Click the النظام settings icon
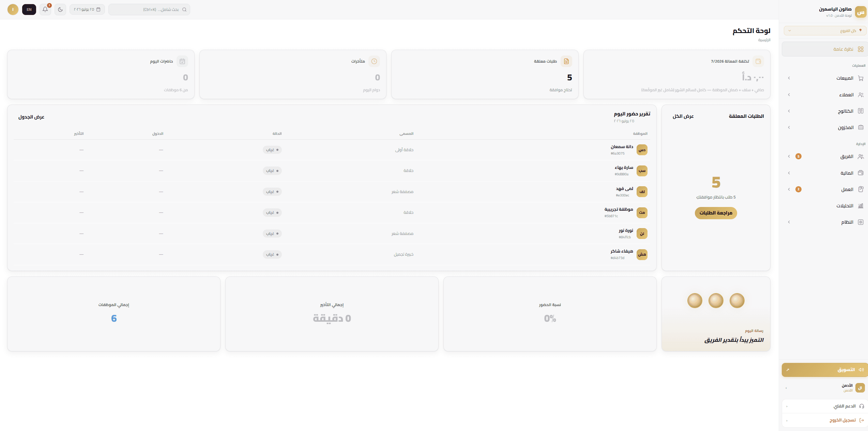This screenshot has height=431, width=868. coord(861,222)
